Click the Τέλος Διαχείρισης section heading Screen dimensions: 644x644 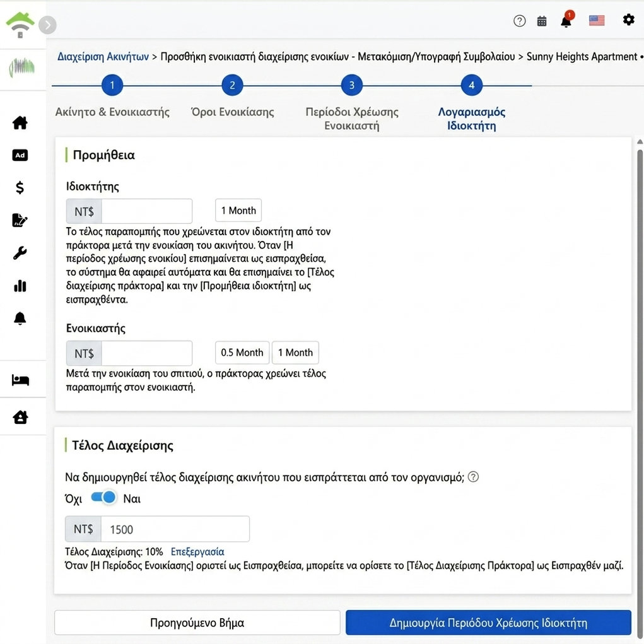tap(122, 445)
